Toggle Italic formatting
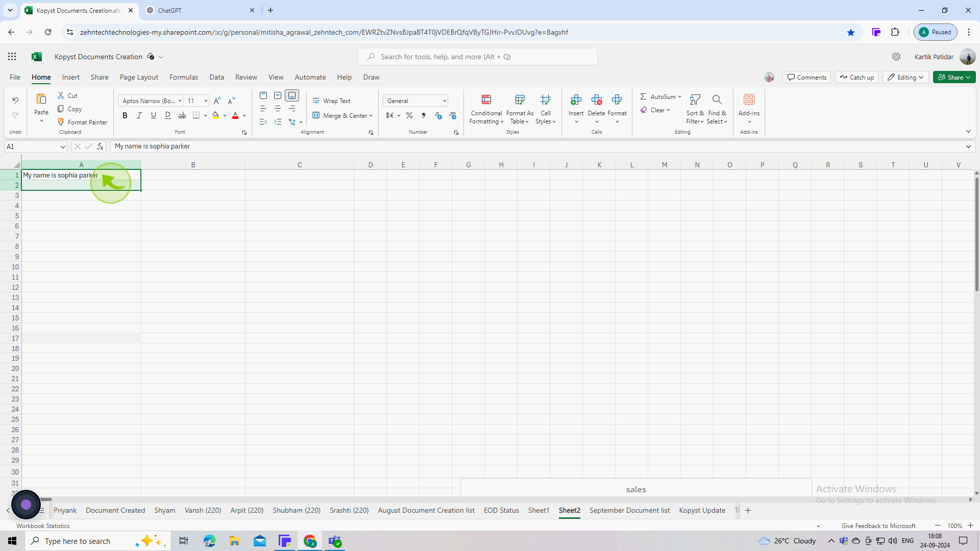Viewport: 980px width, 551px height. [139, 115]
